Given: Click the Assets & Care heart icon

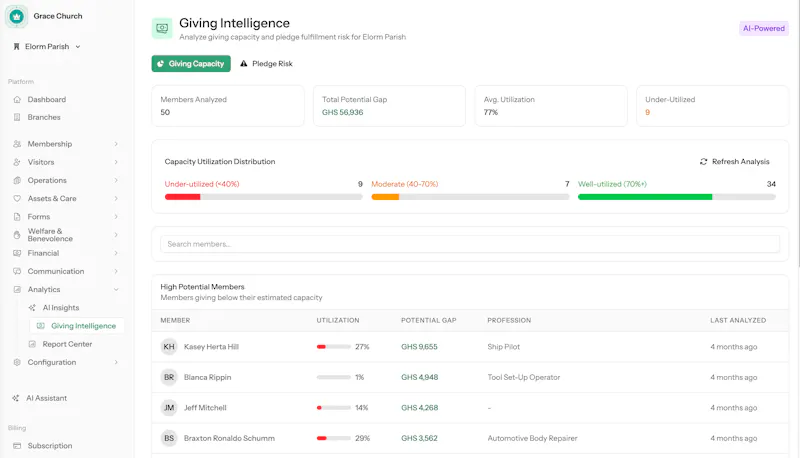Looking at the screenshot, I should tap(17, 198).
